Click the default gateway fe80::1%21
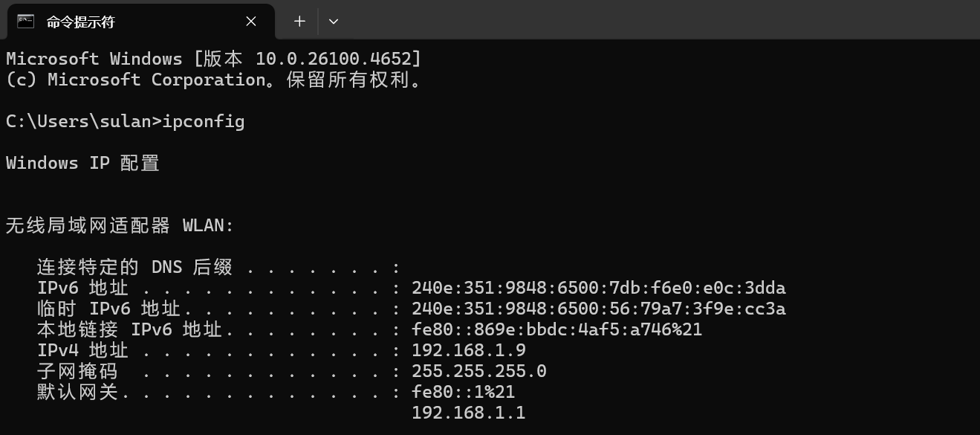This screenshot has height=435, width=980. pyautogui.click(x=463, y=392)
